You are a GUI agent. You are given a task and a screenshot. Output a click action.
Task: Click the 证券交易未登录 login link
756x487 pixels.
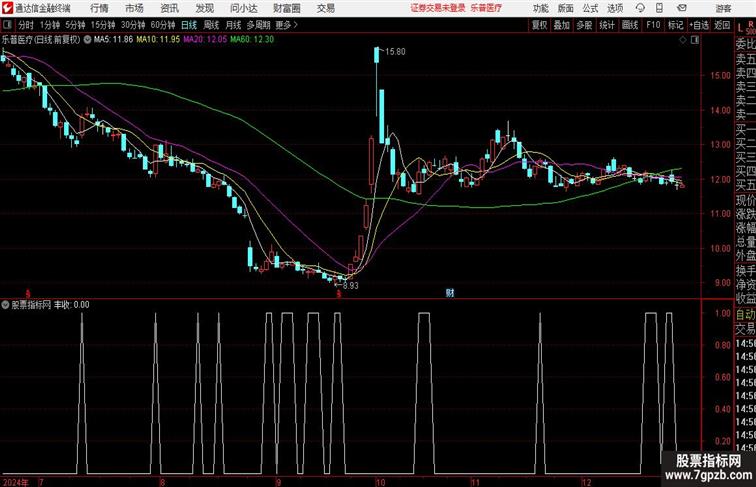tap(438, 8)
